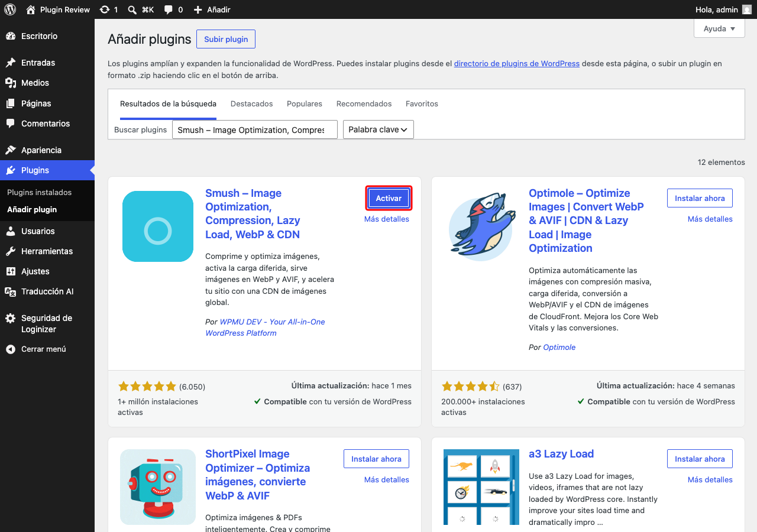Click the 12 elementos count text
This screenshot has height=532, width=757.
pyautogui.click(x=722, y=163)
